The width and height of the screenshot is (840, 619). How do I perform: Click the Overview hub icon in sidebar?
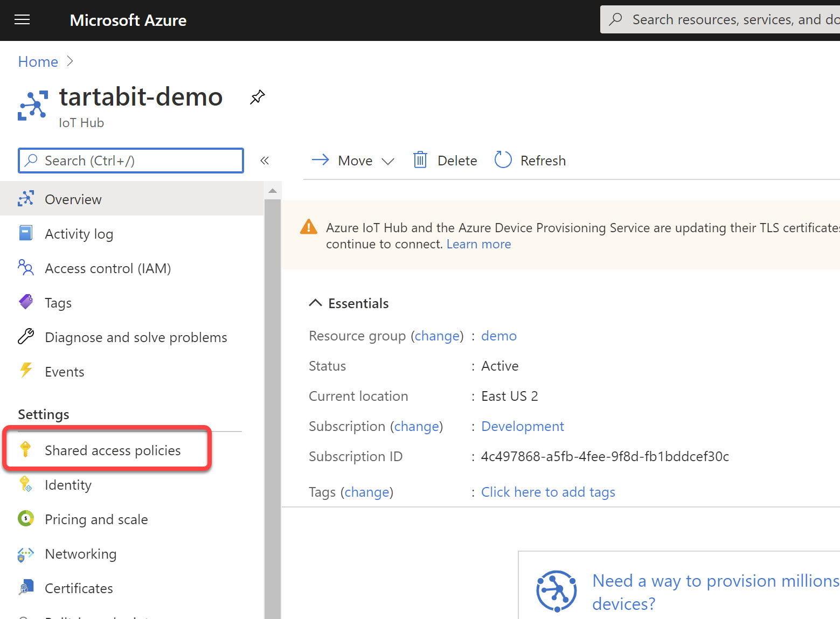26,198
